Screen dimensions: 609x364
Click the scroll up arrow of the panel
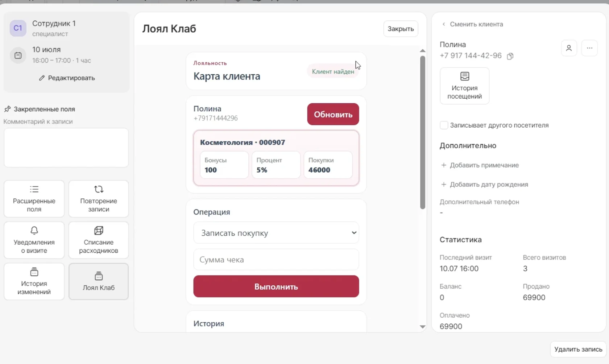pos(423,51)
